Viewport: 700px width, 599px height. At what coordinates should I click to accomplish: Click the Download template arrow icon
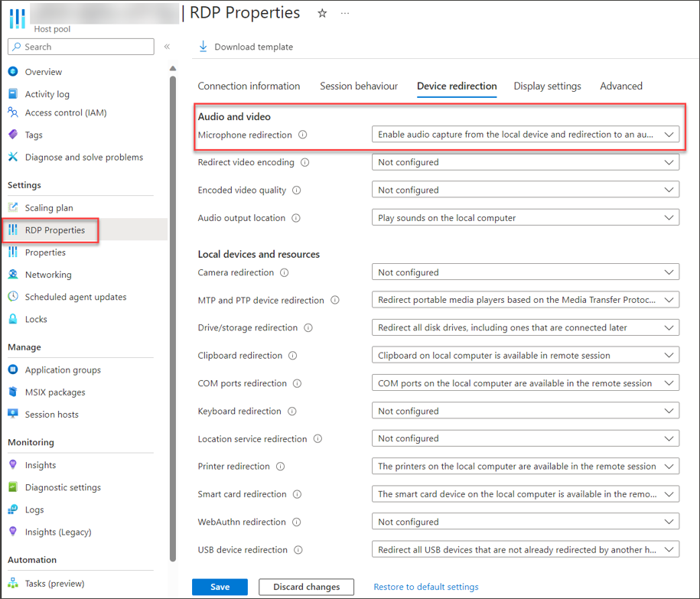203,47
